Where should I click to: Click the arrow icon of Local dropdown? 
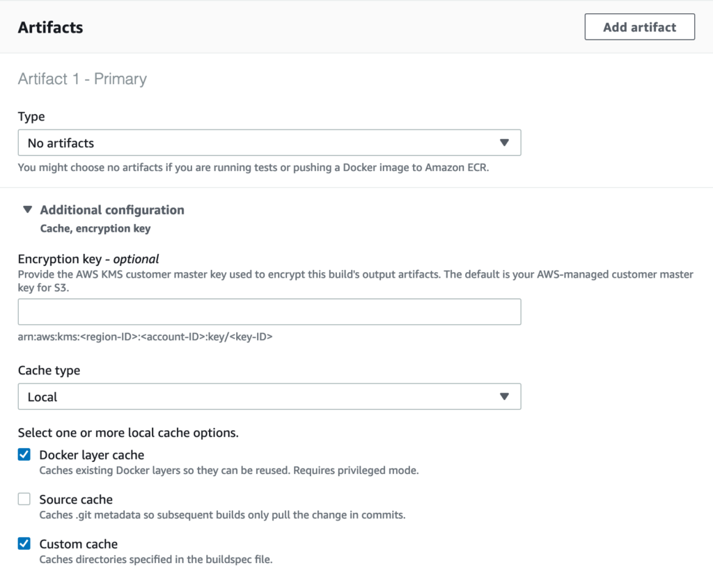504,397
